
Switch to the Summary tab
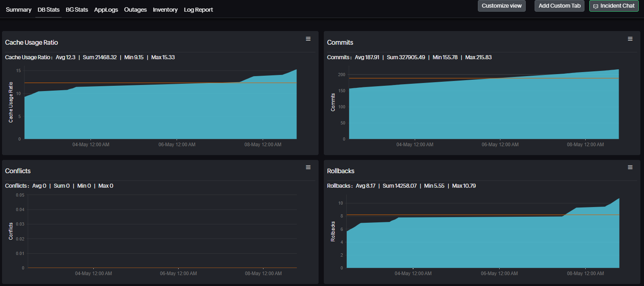(x=19, y=10)
